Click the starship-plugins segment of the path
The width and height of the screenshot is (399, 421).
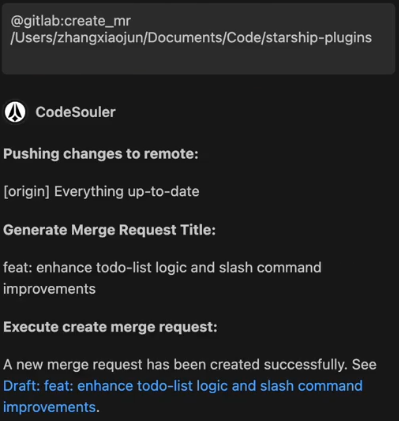[x=319, y=38]
